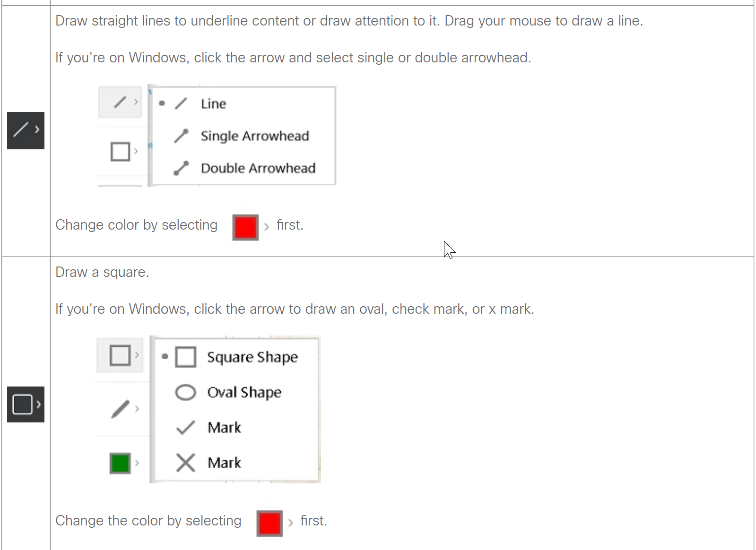Choose the X Mark option

(x=224, y=463)
